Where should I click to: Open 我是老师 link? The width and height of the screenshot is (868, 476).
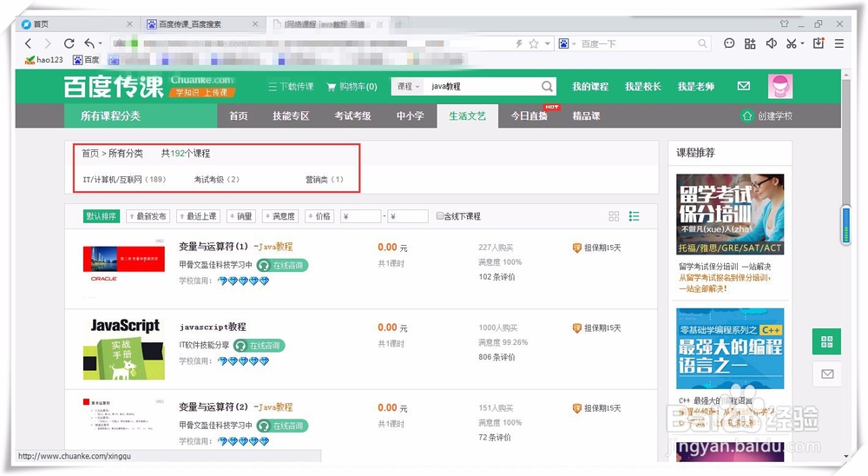click(x=696, y=87)
